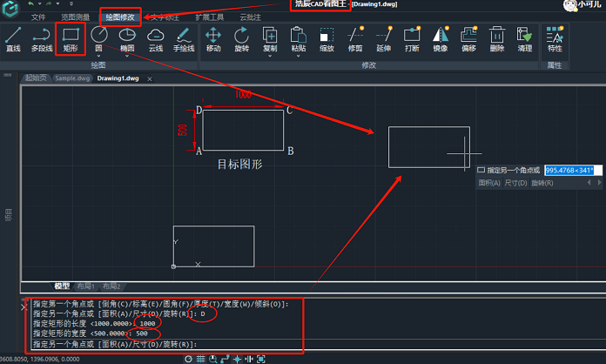Select the 修剪 (Trim) tool

tap(354, 39)
